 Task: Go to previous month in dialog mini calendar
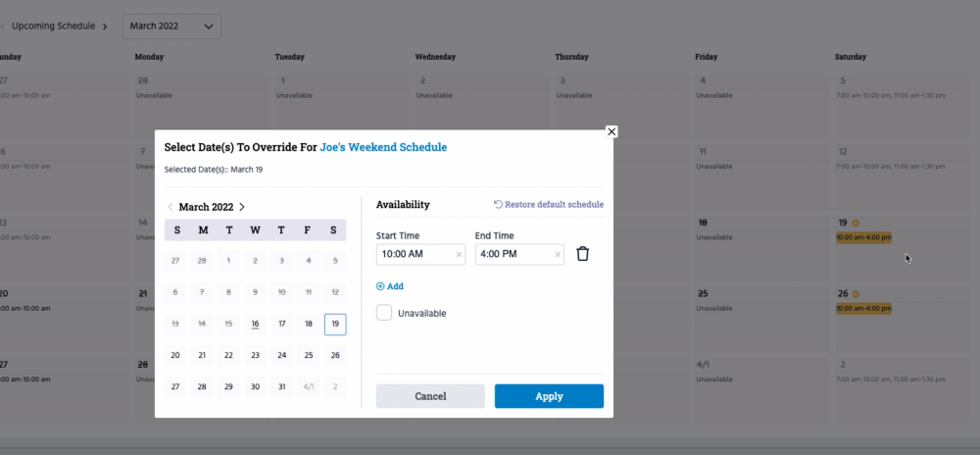point(171,207)
